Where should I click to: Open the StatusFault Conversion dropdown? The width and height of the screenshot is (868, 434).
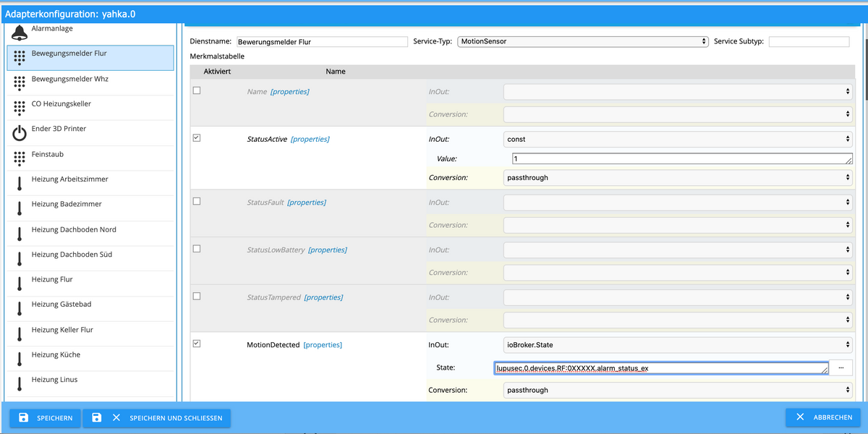click(x=678, y=225)
